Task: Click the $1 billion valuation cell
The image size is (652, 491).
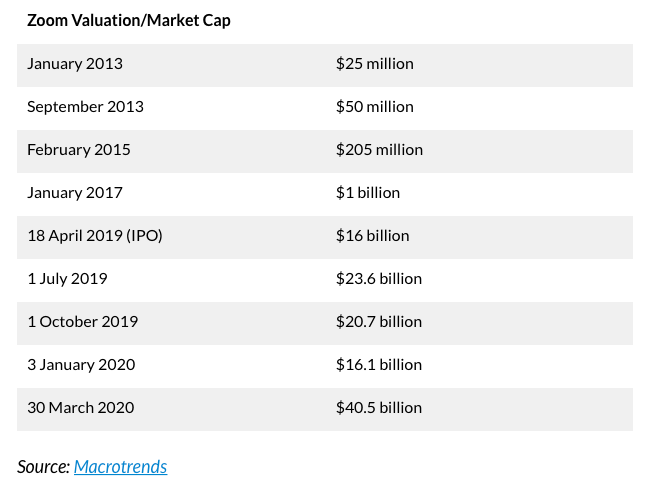Action: (x=367, y=192)
